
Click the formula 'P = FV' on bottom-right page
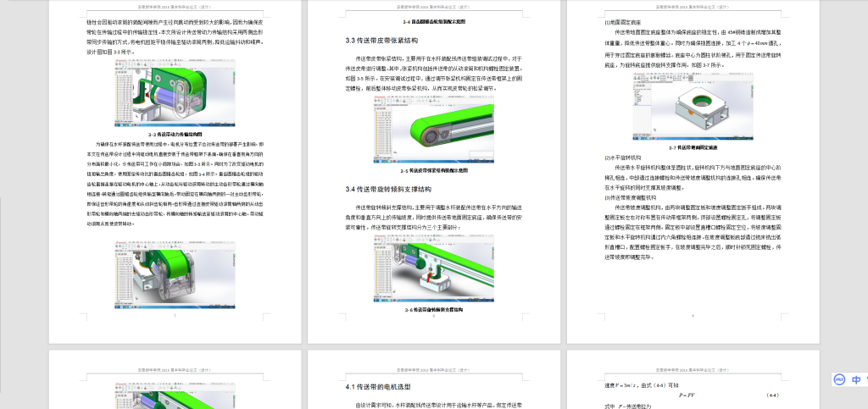pos(687,395)
